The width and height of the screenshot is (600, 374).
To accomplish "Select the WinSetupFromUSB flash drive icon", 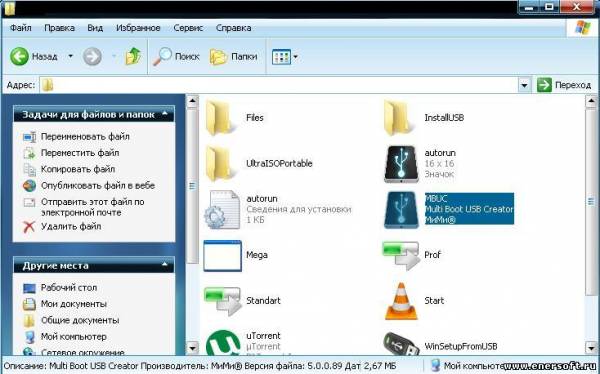I will pos(401,344).
